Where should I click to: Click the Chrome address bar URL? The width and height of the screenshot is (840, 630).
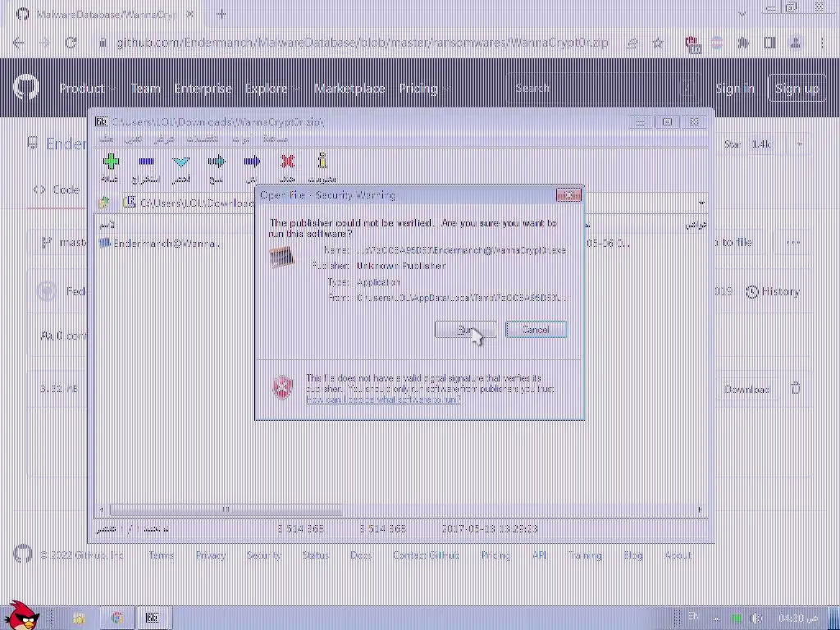tap(362, 43)
